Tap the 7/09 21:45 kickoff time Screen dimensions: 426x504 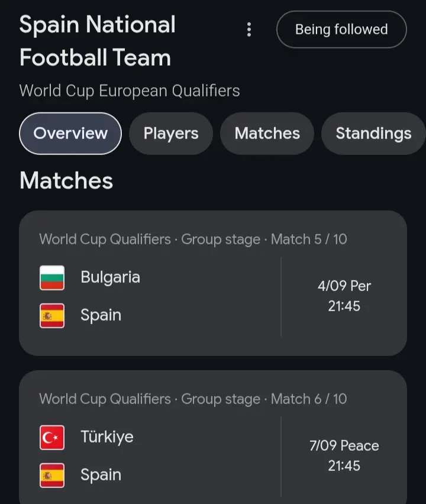(344, 455)
